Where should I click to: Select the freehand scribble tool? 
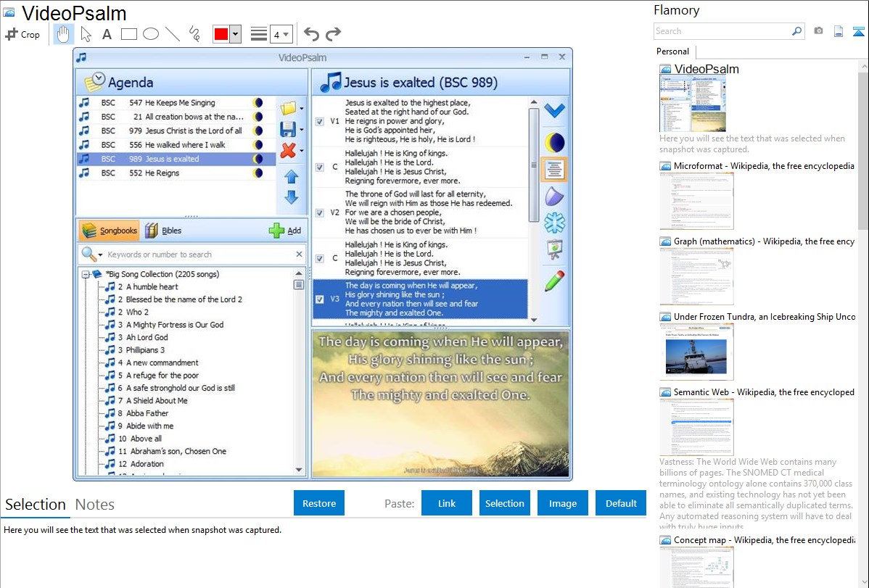coord(194,34)
